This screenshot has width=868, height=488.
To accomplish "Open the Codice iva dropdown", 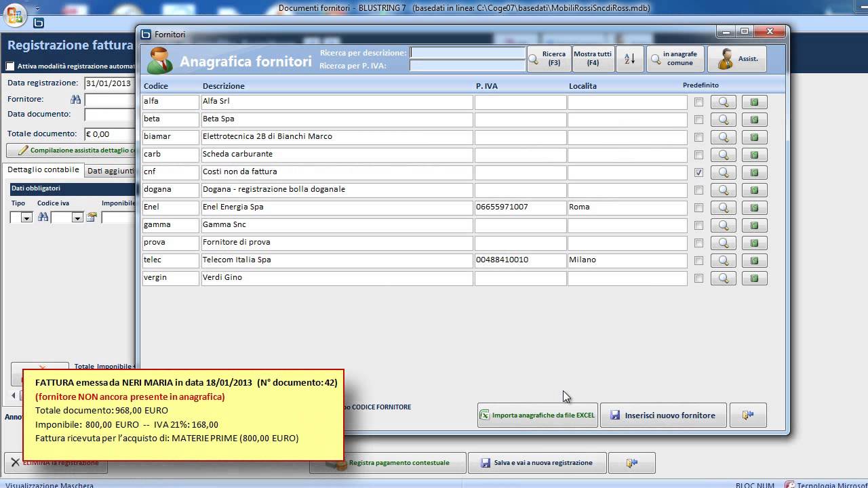I will (x=77, y=218).
